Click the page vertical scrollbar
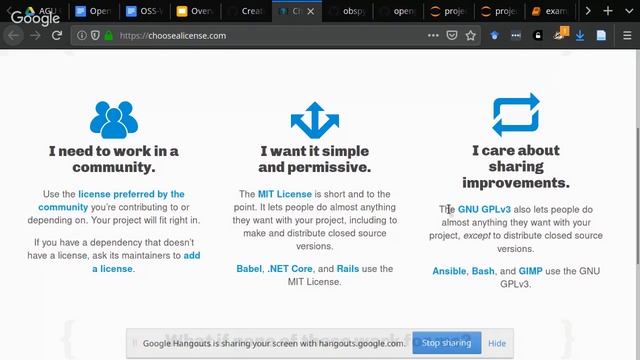Image resolution: width=640 pixels, height=360 pixels. [637, 196]
